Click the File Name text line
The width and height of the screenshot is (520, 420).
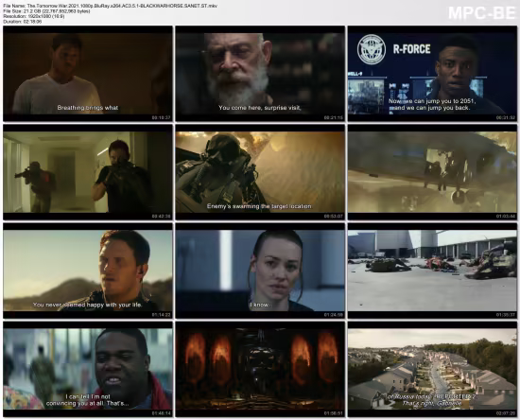point(110,6)
